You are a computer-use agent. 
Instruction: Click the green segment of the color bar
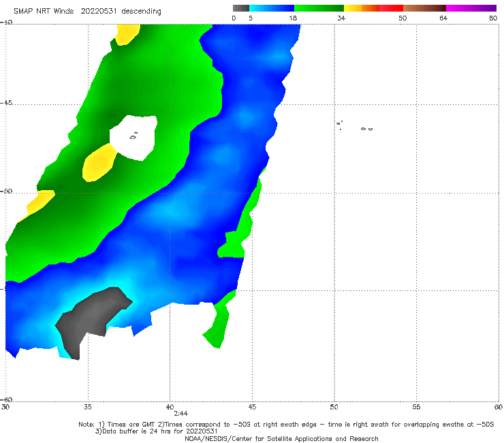(319, 8)
